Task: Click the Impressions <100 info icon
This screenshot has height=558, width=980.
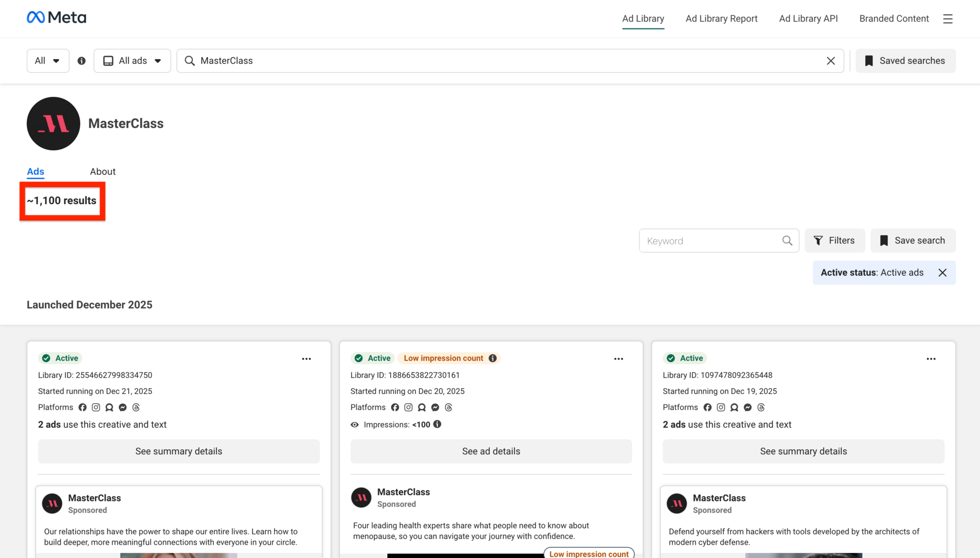Action: coord(437,424)
